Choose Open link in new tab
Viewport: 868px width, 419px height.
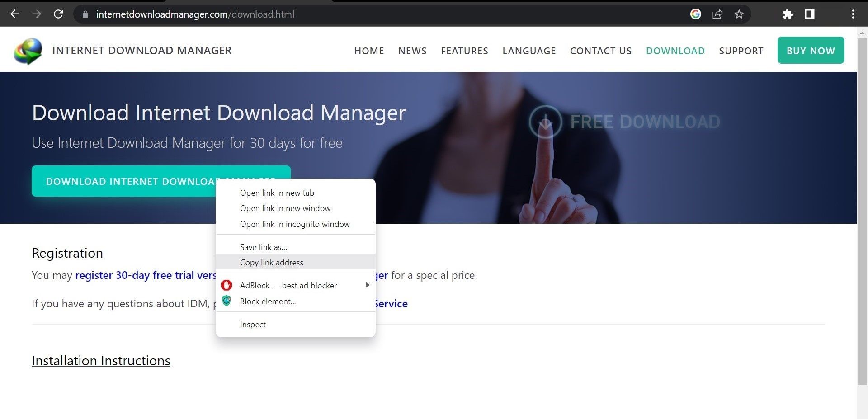296,193
